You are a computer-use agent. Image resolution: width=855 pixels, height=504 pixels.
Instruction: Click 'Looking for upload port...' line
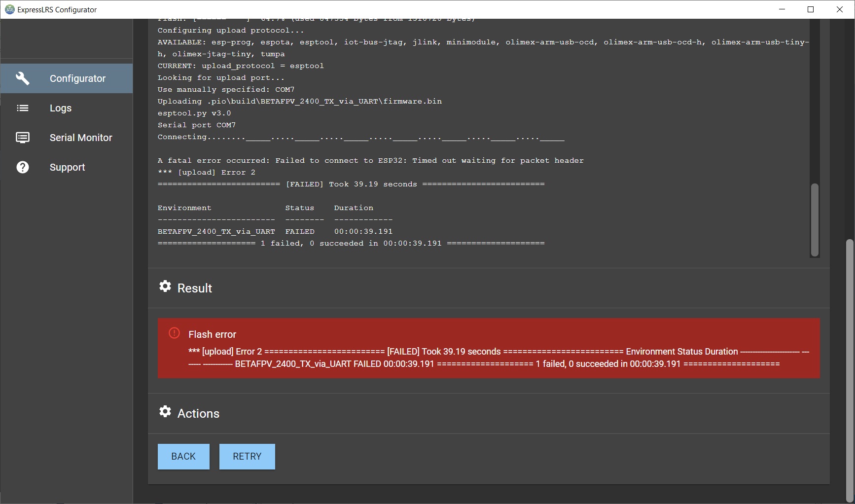[221, 78]
